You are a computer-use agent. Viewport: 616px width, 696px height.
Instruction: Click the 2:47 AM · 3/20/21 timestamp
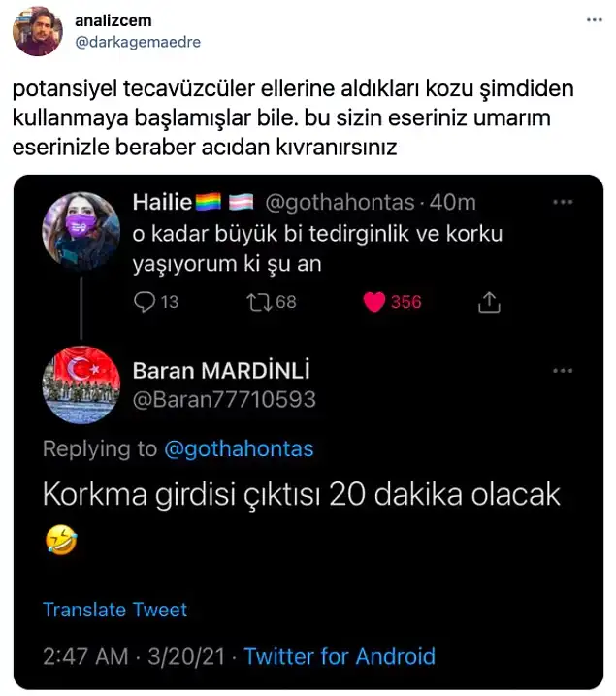(134, 656)
